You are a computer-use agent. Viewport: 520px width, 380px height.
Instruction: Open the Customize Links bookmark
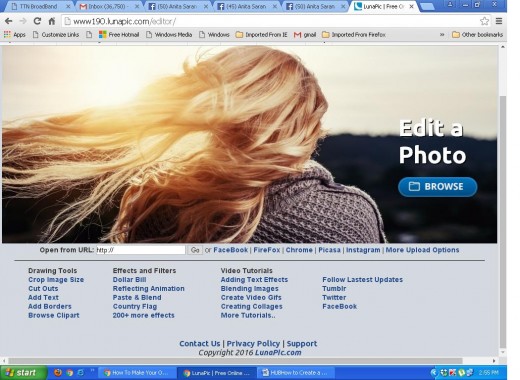tap(56, 35)
